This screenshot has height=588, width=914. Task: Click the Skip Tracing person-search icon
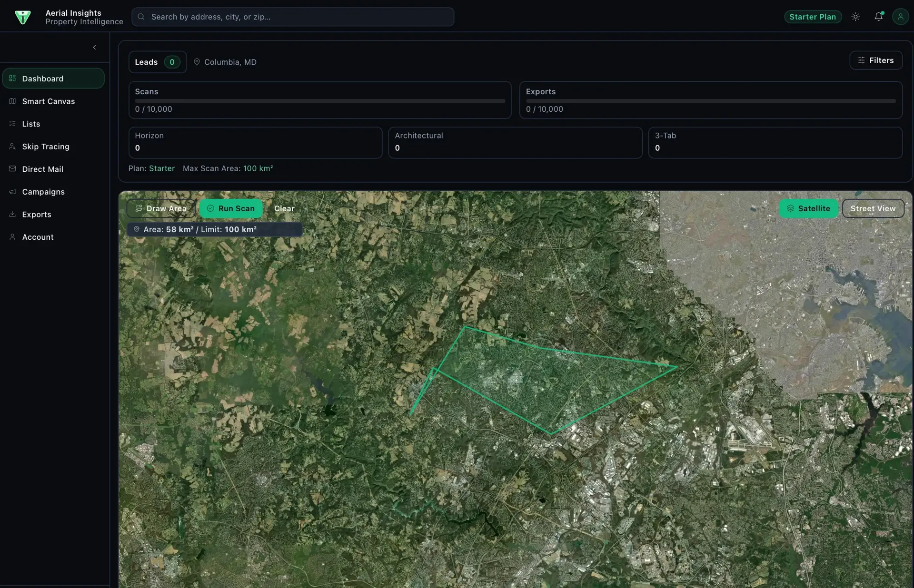pos(12,147)
